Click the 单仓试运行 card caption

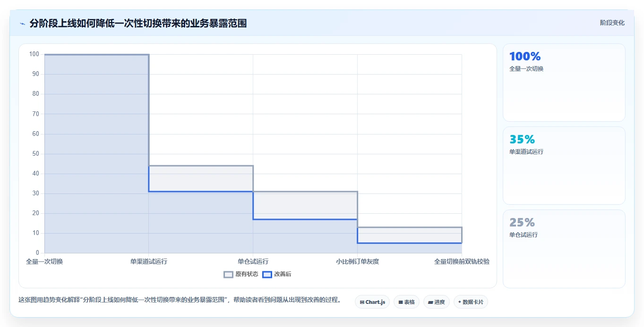click(x=524, y=235)
